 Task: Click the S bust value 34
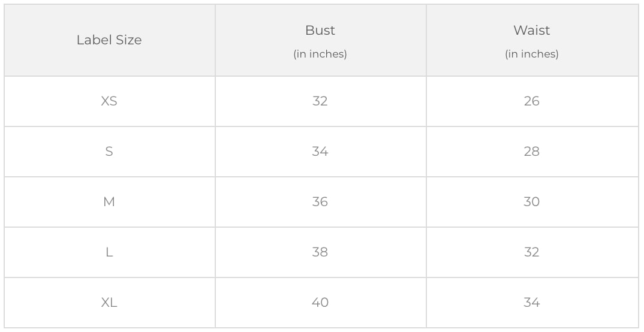[x=320, y=152]
